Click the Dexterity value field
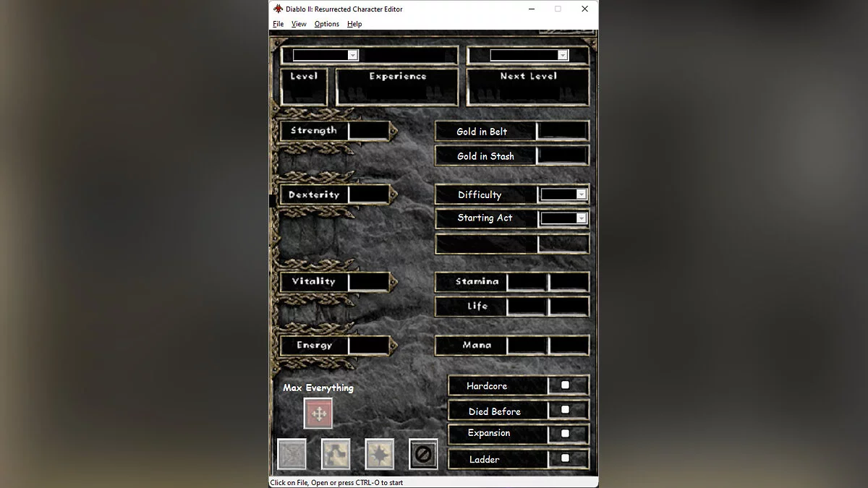The image size is (868, 488). click(368, 194)
